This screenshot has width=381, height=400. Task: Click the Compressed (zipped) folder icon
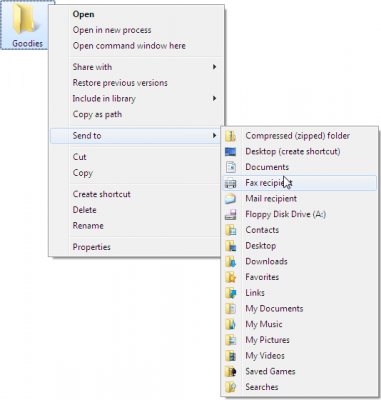coord(230,136)
